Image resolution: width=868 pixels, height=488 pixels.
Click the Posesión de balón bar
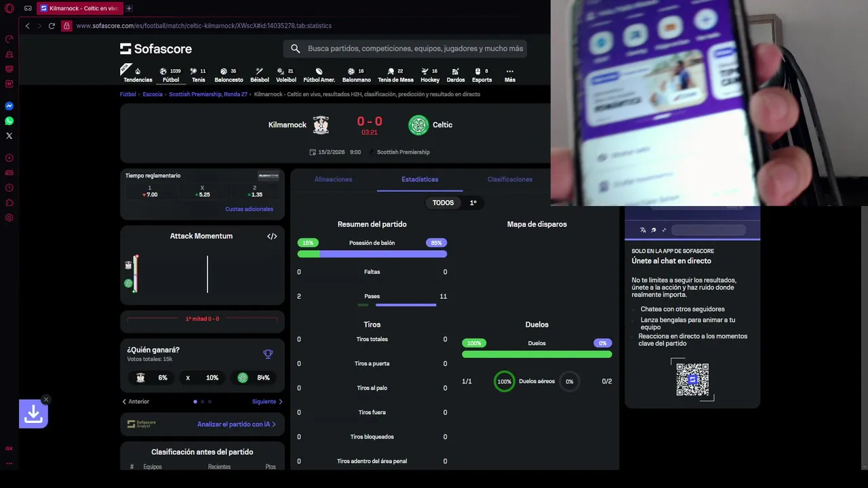click(x=372, y=254)
